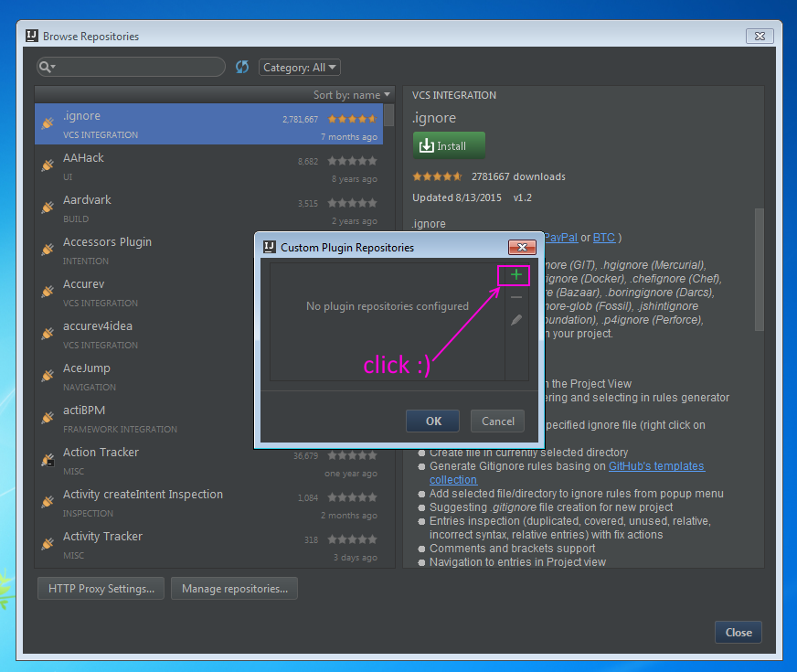Click the green plus add repository icon
Image resolution: width=797 pixels, height=672 pixels.
[x=515, y=275]
